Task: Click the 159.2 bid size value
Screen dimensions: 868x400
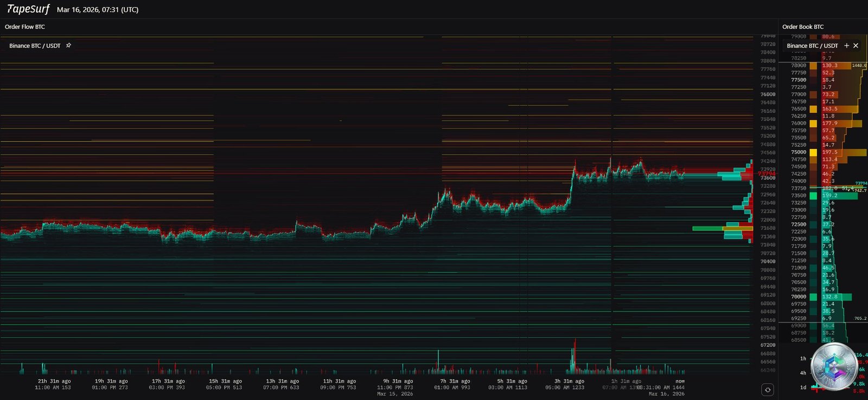Action: coord(829,196)
